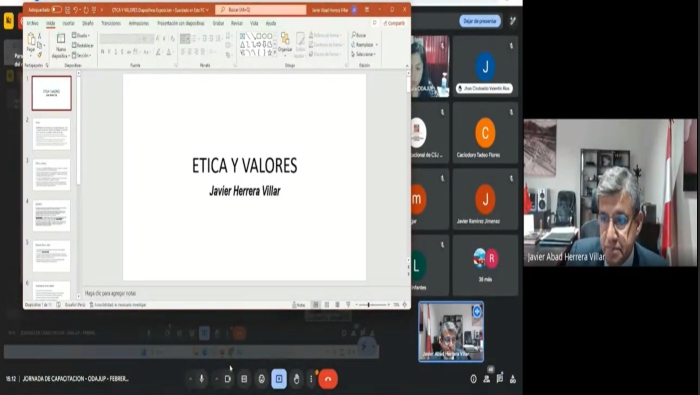
Task: Open the Transiciones ribbon tab
Action: pos(111,23)
